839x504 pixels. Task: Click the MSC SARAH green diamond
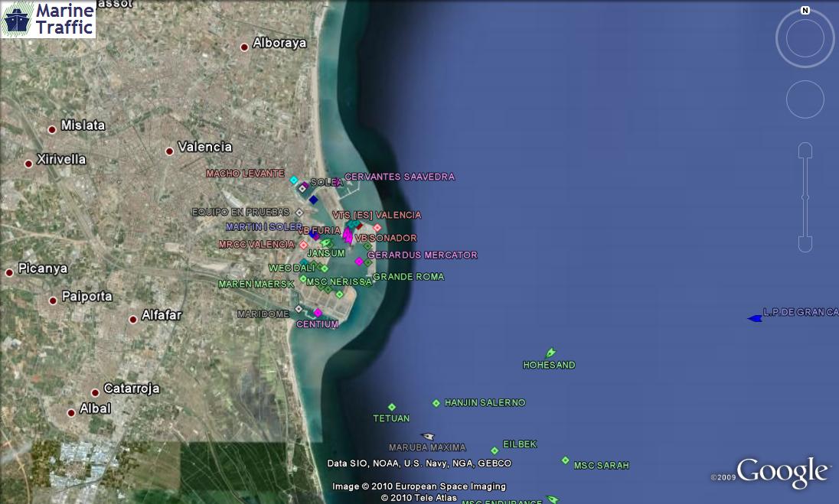565,460
